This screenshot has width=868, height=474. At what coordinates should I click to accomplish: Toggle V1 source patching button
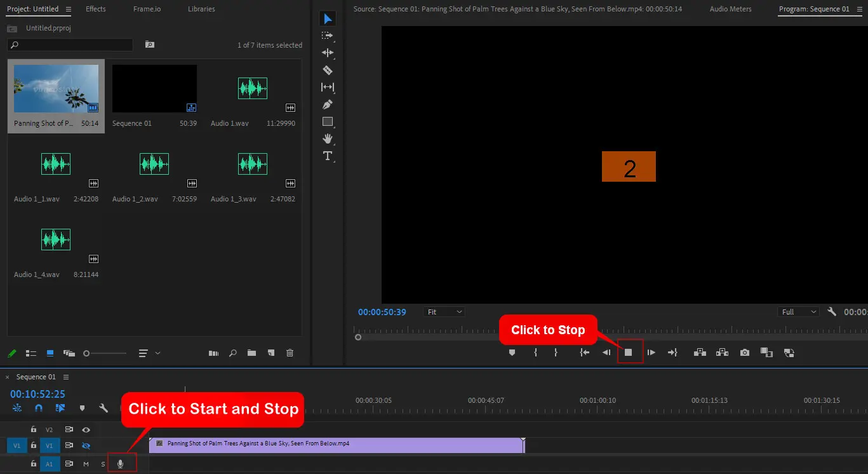tap(17, 445)
